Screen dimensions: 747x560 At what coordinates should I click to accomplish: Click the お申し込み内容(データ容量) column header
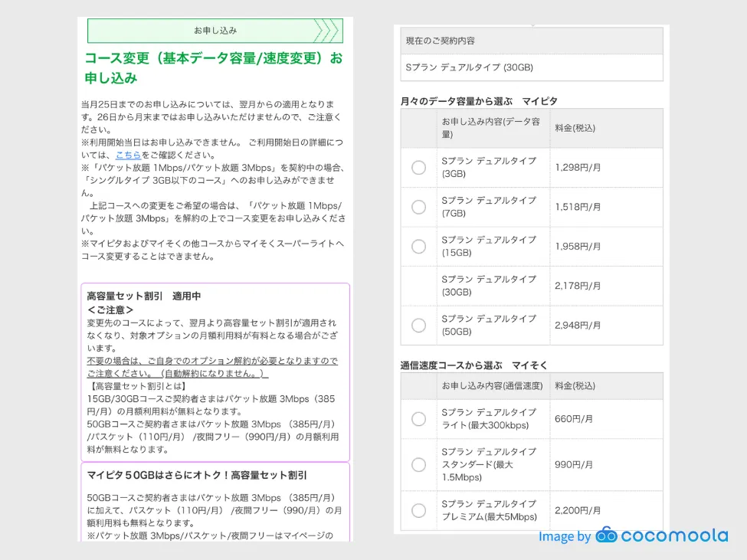click(x=493, y=128)
